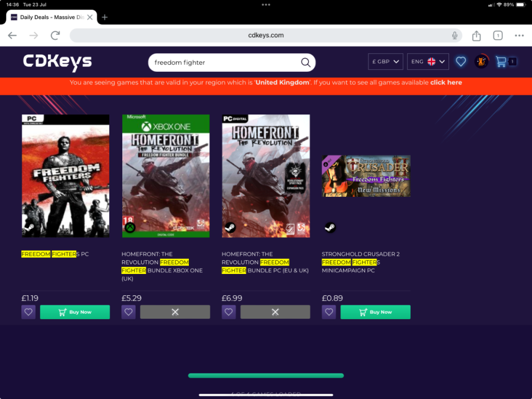Reload the page
Image resolution: width=532 pixels, height=399 pixels.
click(55, 36)
